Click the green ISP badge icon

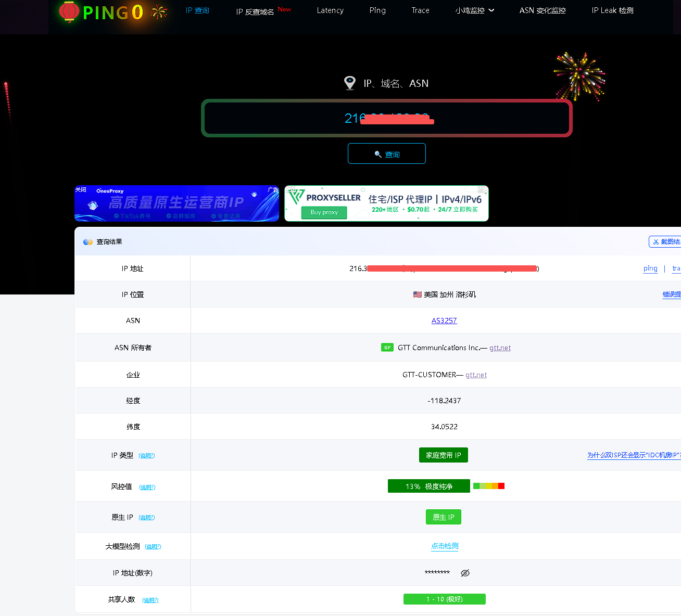[387, 348]
